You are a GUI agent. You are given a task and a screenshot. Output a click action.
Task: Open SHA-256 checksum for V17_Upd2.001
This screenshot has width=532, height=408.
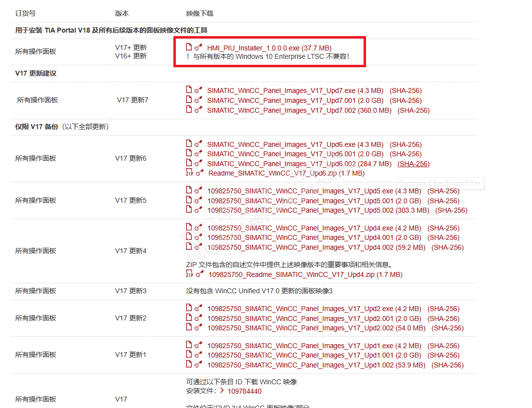(444, 318)
